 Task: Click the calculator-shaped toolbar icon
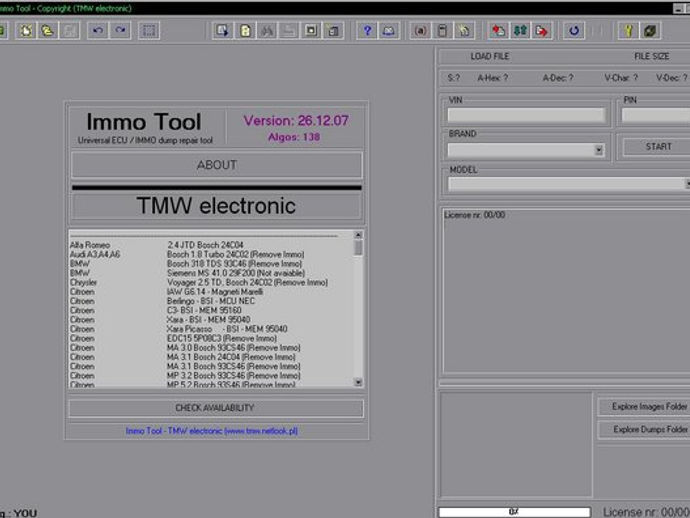pos(442,31)
